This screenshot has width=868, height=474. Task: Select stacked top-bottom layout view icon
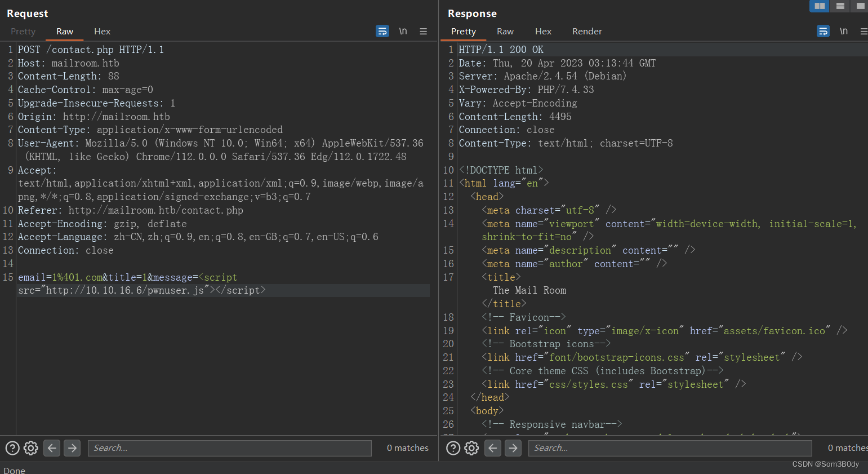pyautogui.click(x=840, y=6)
